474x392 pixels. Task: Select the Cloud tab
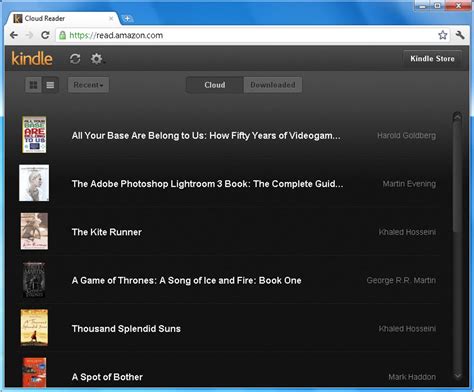(215, 85)
